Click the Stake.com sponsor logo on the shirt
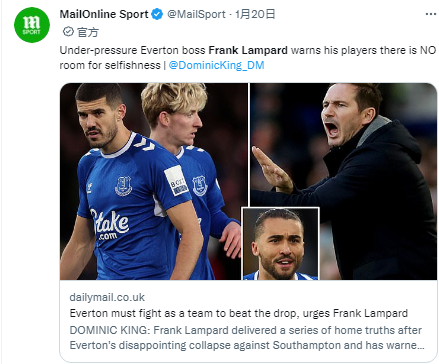This screenshot has width=439, height=364. tap(110, 224)
